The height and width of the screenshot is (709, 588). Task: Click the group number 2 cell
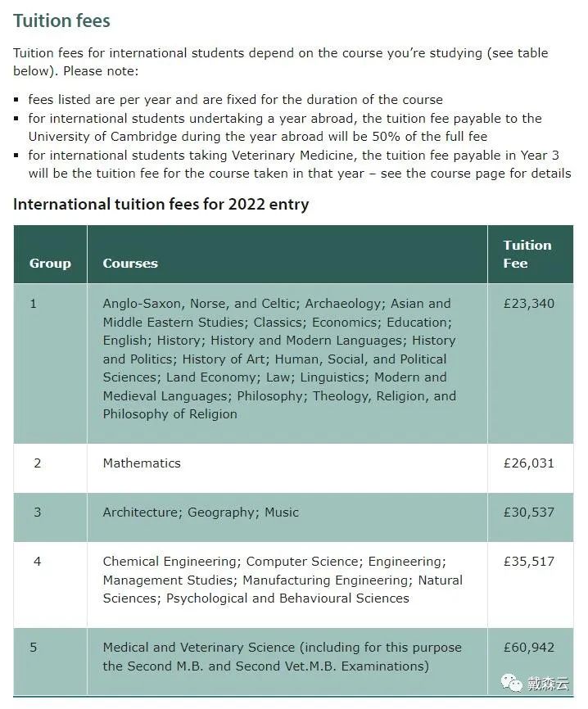coord(38,463)
